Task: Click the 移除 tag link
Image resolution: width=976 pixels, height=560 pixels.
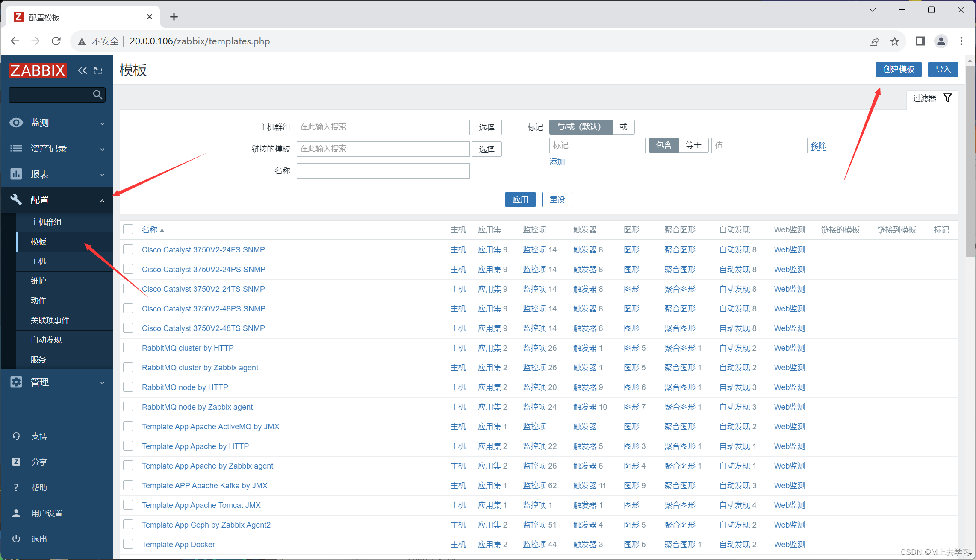Action: tap(818, 146)
